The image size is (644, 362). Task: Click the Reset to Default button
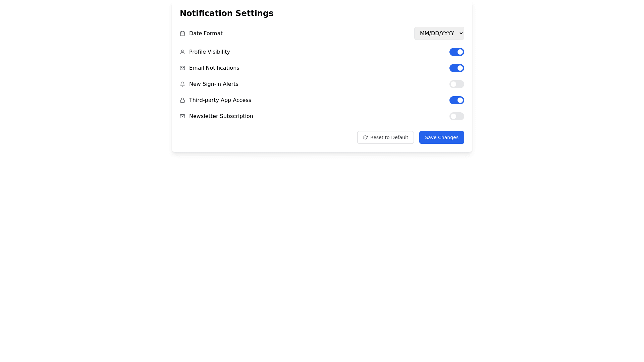pos(385,137)
